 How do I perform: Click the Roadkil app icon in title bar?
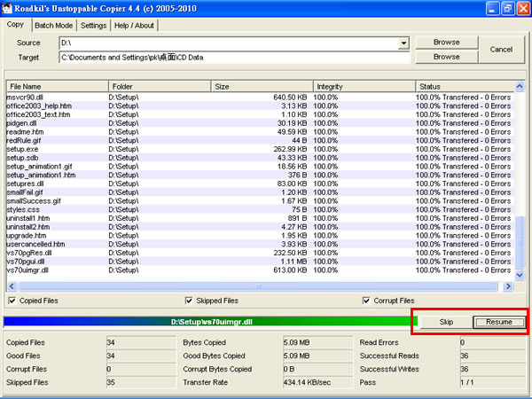6,8
